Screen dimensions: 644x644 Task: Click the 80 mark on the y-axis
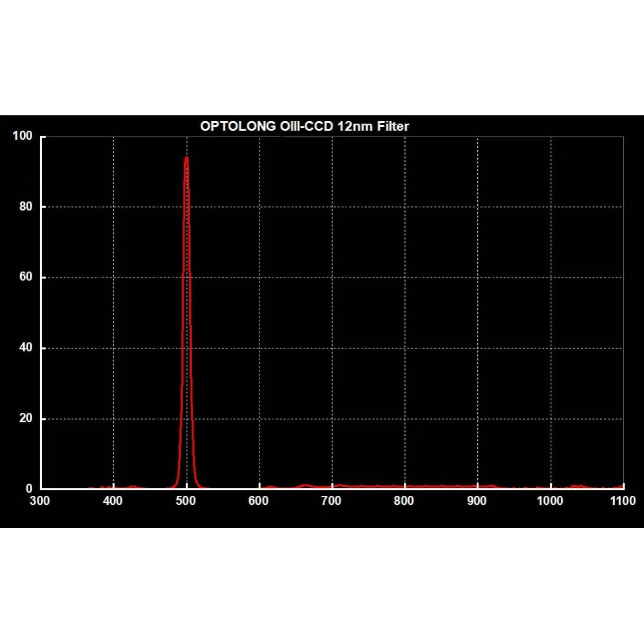point(26,206)
